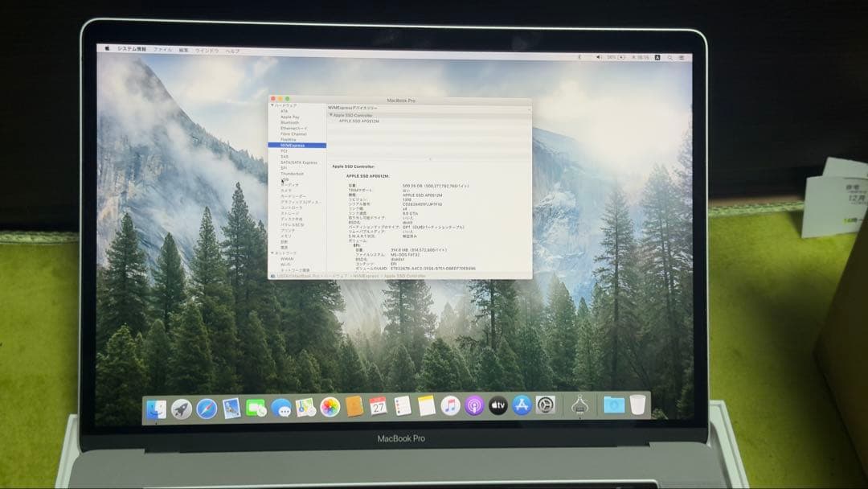
Task: Open the Podcasts app from the Dock
Action: coord(473,409)
